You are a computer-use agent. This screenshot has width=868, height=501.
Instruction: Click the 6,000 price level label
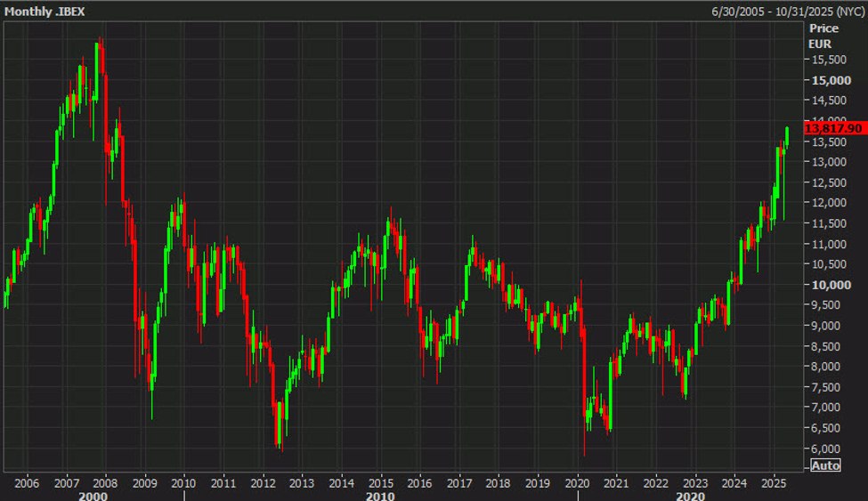point(829,448)
